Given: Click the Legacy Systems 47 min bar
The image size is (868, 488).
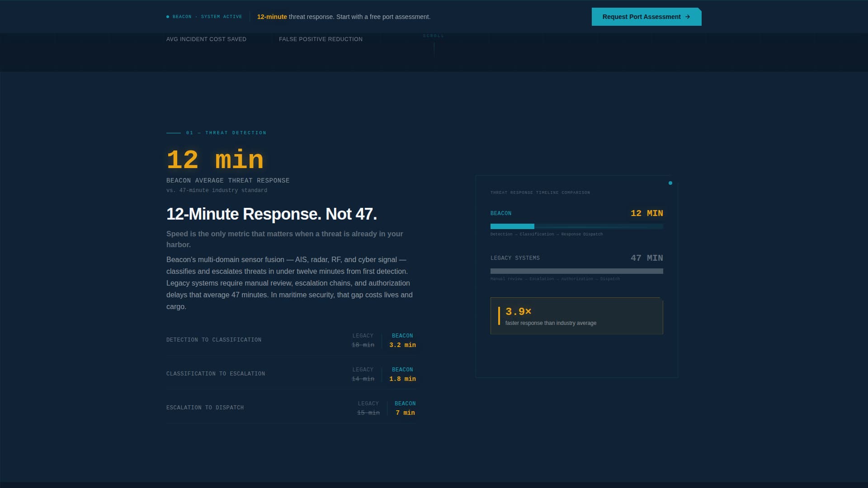Looking at the screenshot, I should coord(576,271).
